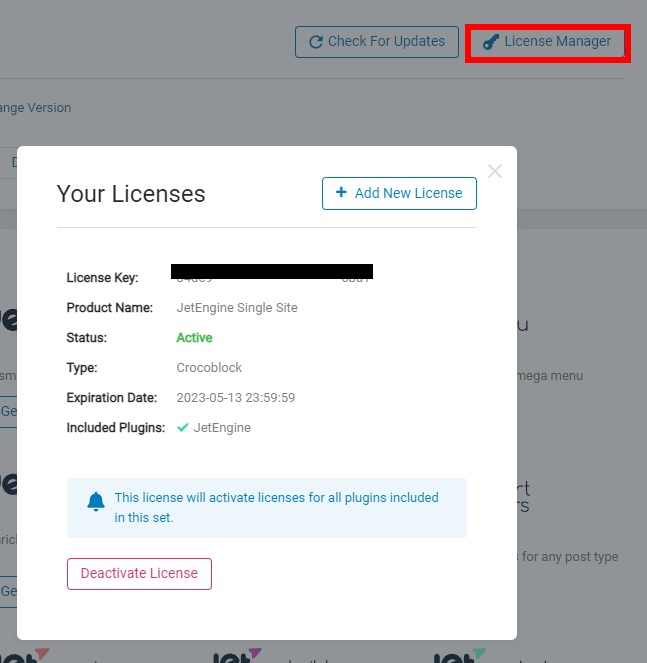Select the Active status text
This screenshot has width=647, height=663.
pyautogui.click(x=194, y=338)
